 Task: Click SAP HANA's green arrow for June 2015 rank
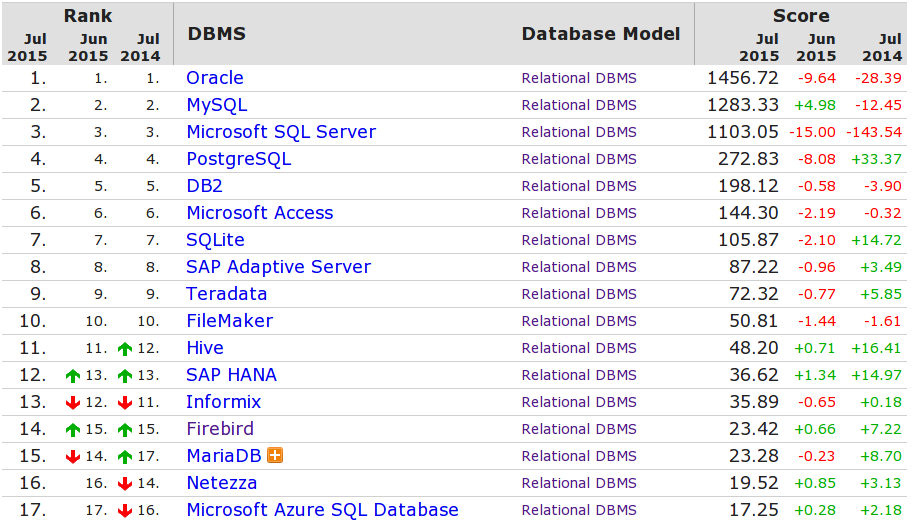72,375
